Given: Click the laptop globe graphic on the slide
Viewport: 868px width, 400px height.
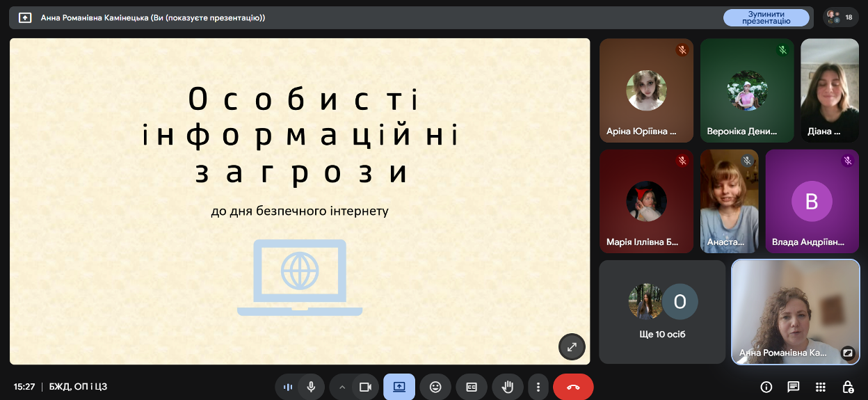Looking at the screenshot, I should pos(300,278).
